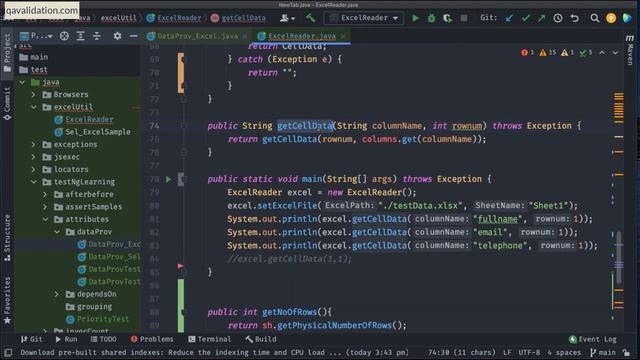Open Project panel settings gear
This screenshot has height=360, width=640.
tap(117, 36)
